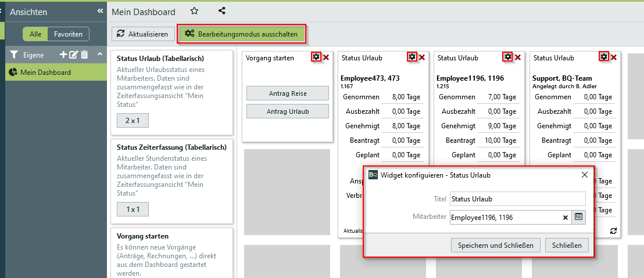Choose the 2 x 1 widget size
This screenshot has width=644, height=278.
click(133, 121)
